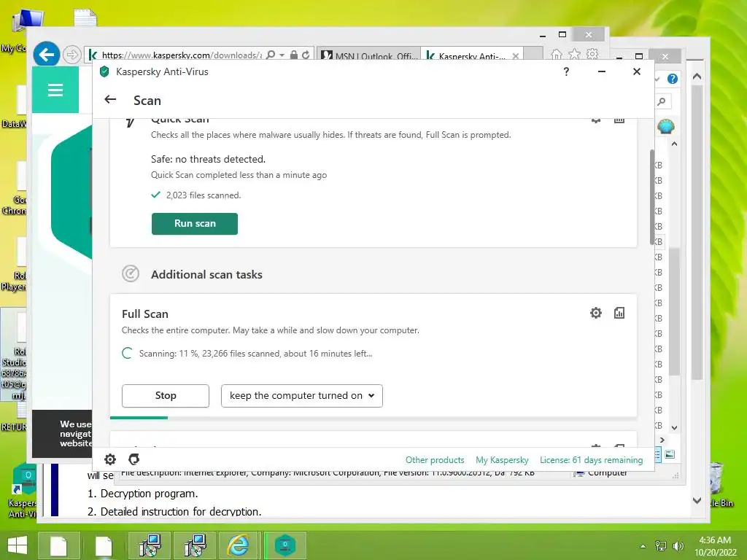Refresh the page in Internet Explorer
This screenshot has width=747, height=560.
click(x=306, y=55)
